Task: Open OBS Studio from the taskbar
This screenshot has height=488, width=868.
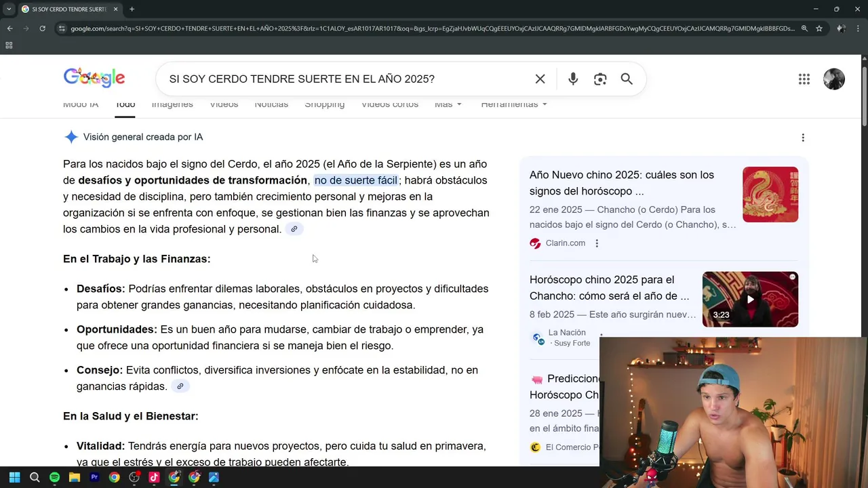Action: tap(134, 477)
